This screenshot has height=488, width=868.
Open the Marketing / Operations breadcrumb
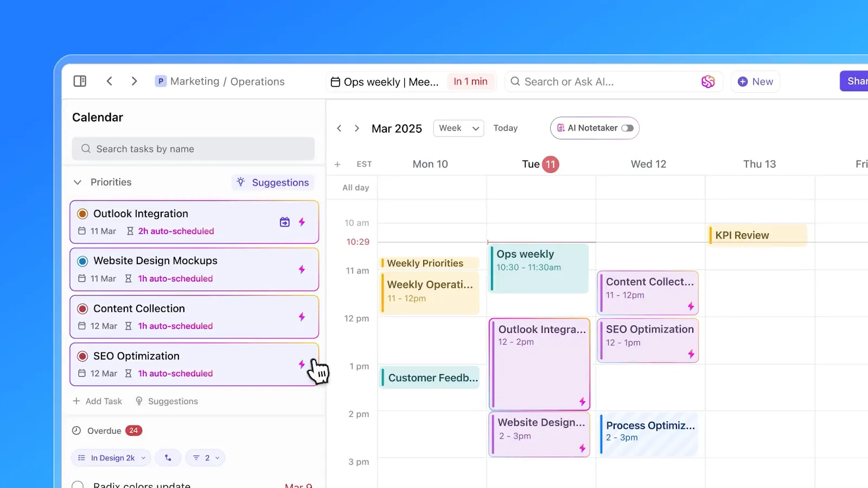coord(227,81)
